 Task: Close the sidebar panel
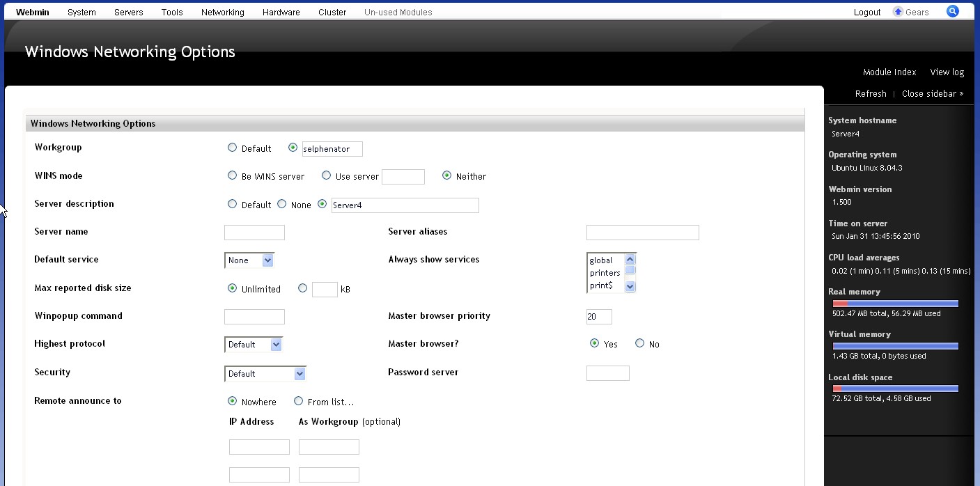pos(932,93)
